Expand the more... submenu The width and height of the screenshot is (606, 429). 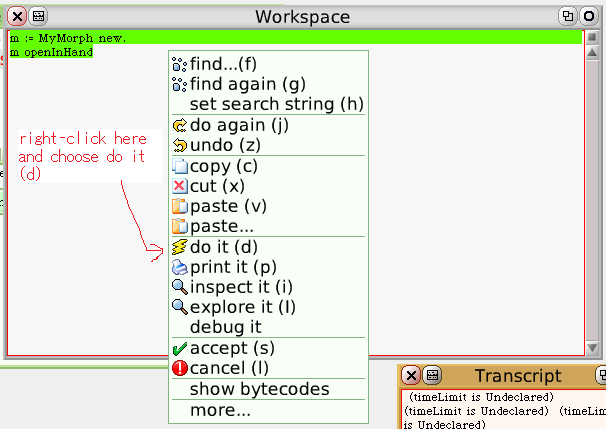pos(220,410)
